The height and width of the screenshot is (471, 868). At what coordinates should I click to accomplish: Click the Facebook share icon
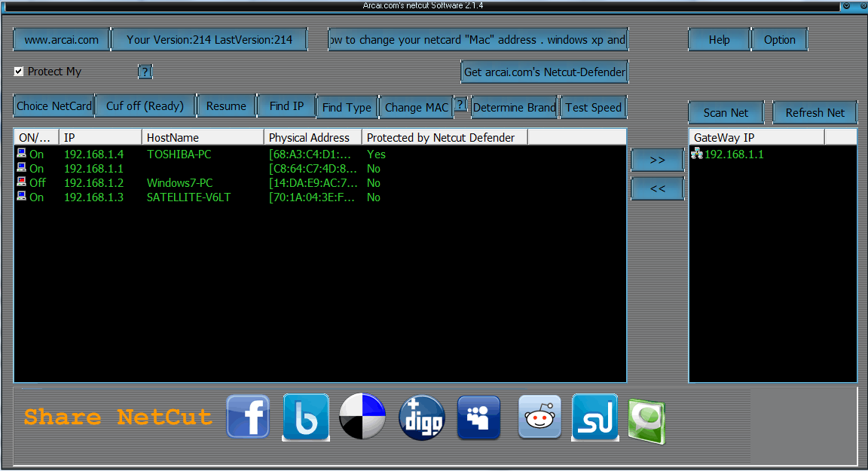point(248,417)
